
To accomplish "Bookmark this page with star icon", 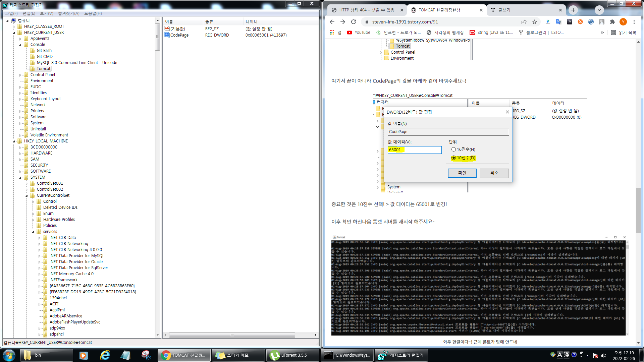I will 535,22.
